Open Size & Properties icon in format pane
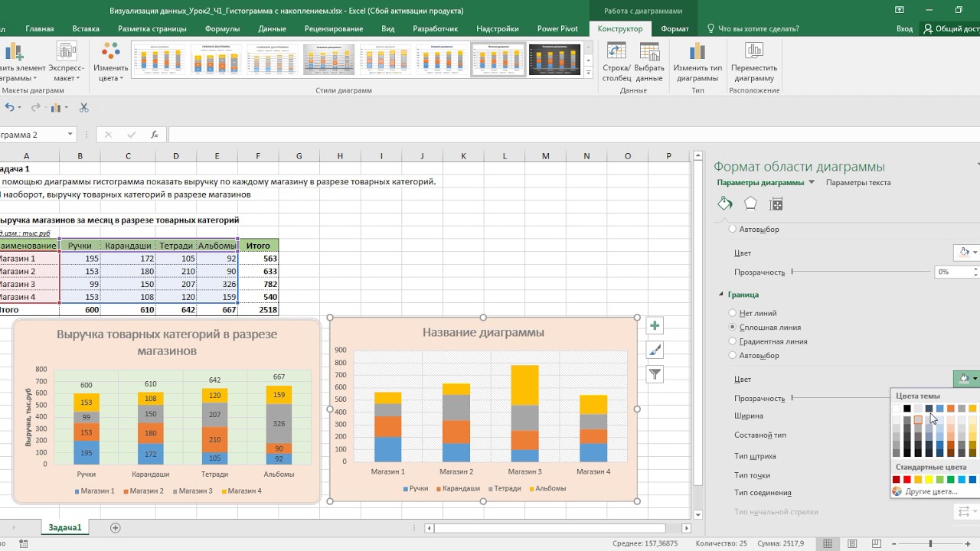 click(776, 204)
